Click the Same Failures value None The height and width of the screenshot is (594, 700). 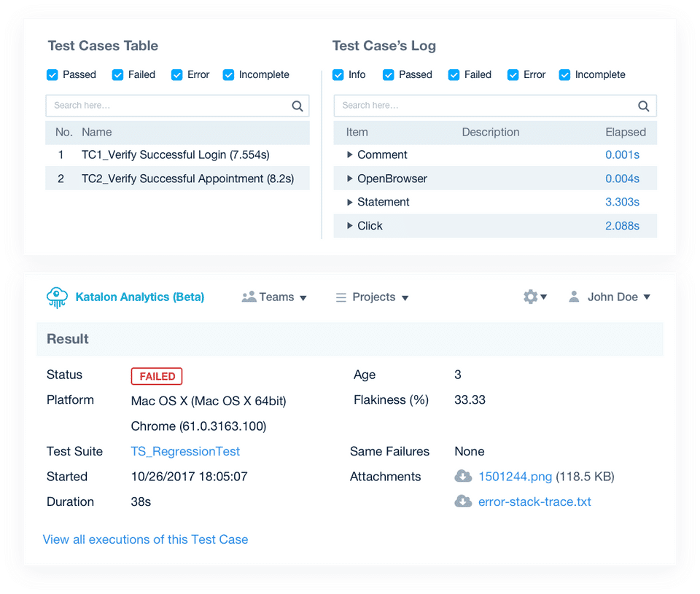(469, 452)
